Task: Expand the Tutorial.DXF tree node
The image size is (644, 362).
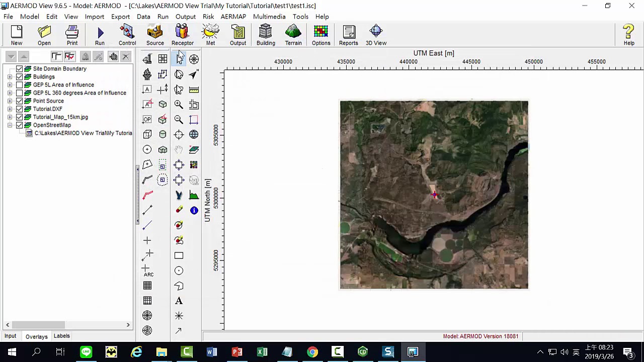Action: pyautogui.click(x=10, y=109)
